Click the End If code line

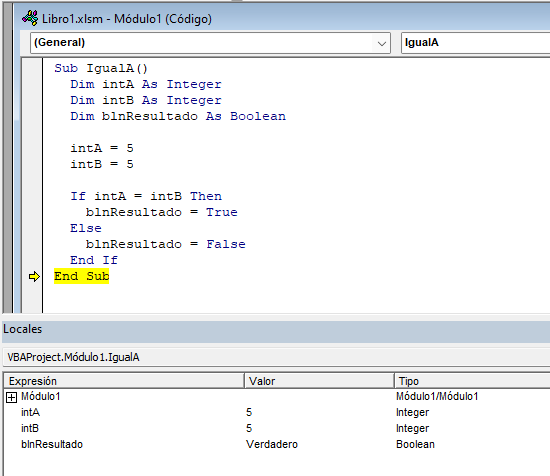click(x=94, y=260)
